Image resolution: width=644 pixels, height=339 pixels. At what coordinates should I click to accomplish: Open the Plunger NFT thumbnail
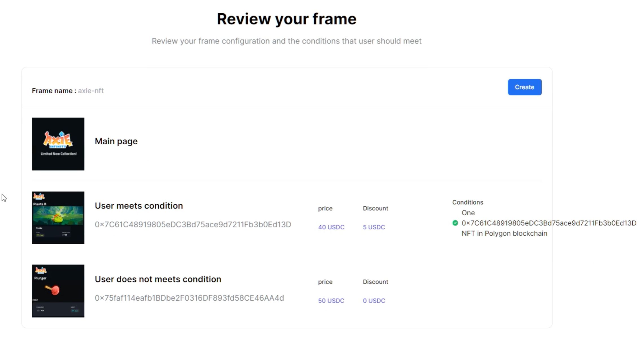[58, 291]
